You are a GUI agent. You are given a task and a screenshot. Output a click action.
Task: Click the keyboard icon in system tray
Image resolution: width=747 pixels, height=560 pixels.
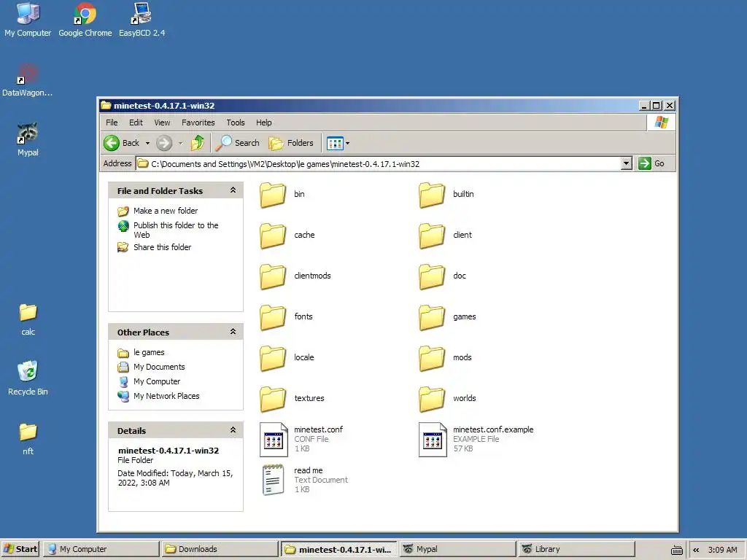tap(676, 551)
